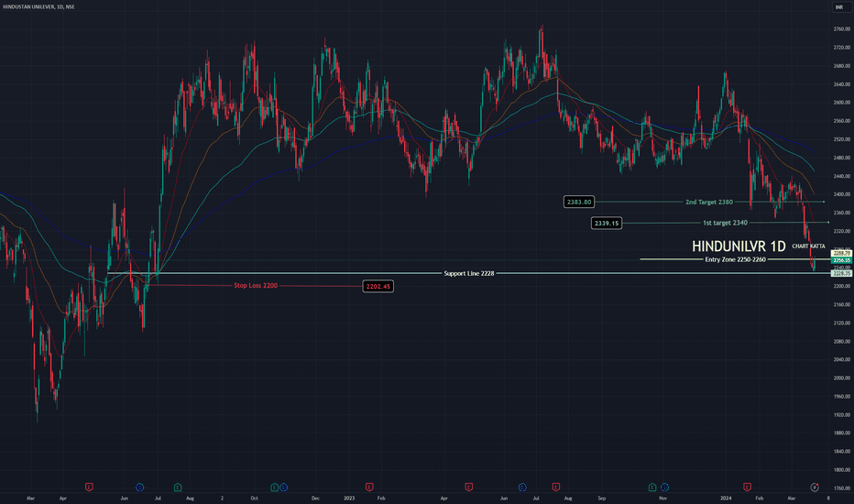The image size is (854, 504).
Task: Open the blue dividend marker after June 2023
Action: (x=522, y=488)
